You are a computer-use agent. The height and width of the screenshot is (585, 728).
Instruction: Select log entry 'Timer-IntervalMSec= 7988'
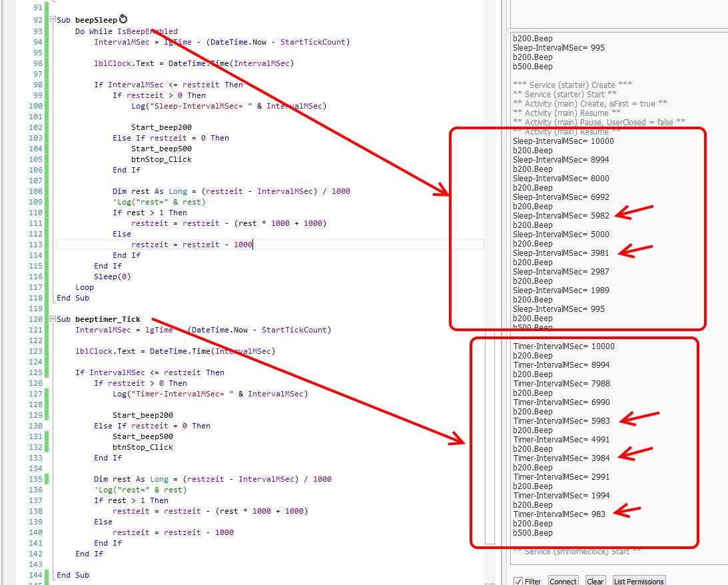pos(561,383)
